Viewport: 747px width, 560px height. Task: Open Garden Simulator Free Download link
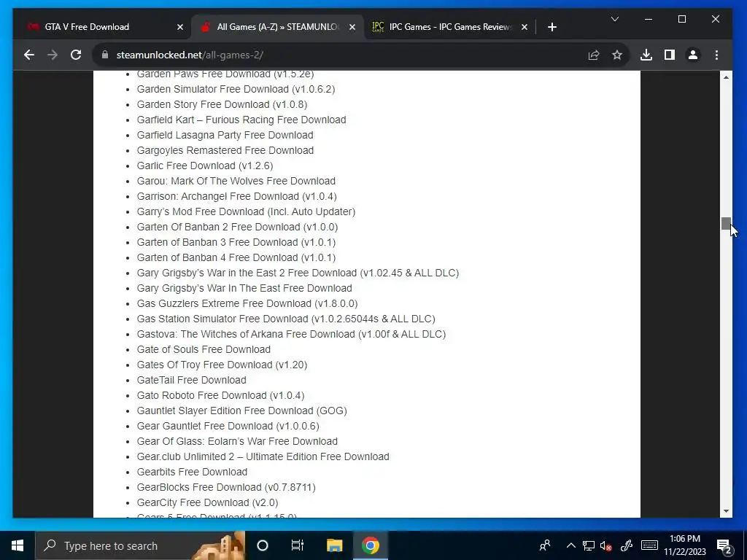[x=236, y=89]
